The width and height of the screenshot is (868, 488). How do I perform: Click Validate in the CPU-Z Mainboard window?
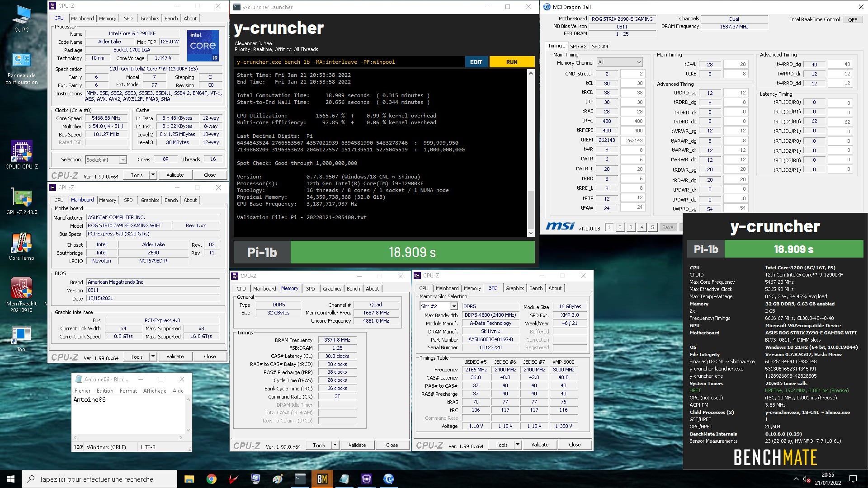coord(175,357)
